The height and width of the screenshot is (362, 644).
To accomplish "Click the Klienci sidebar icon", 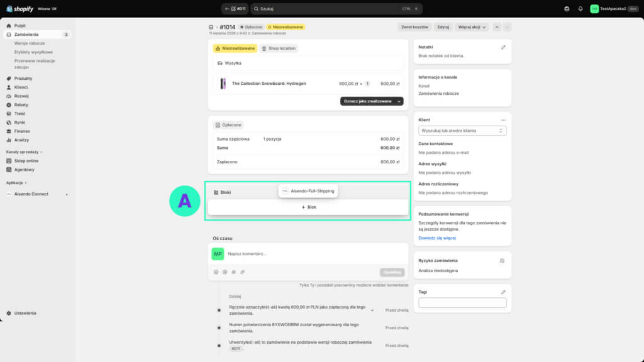I will point(9,87).
